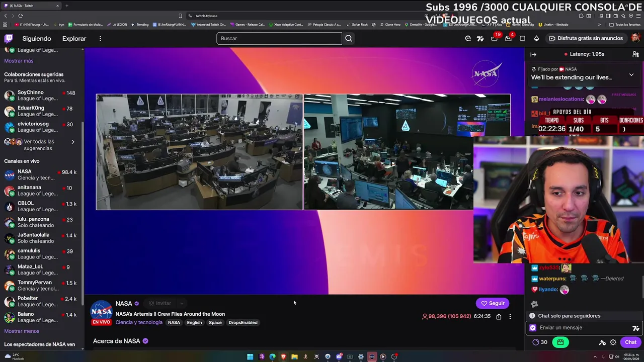644x362 pixels.
Task: Click the Invitar button
Action: click(x=160, y=303)
